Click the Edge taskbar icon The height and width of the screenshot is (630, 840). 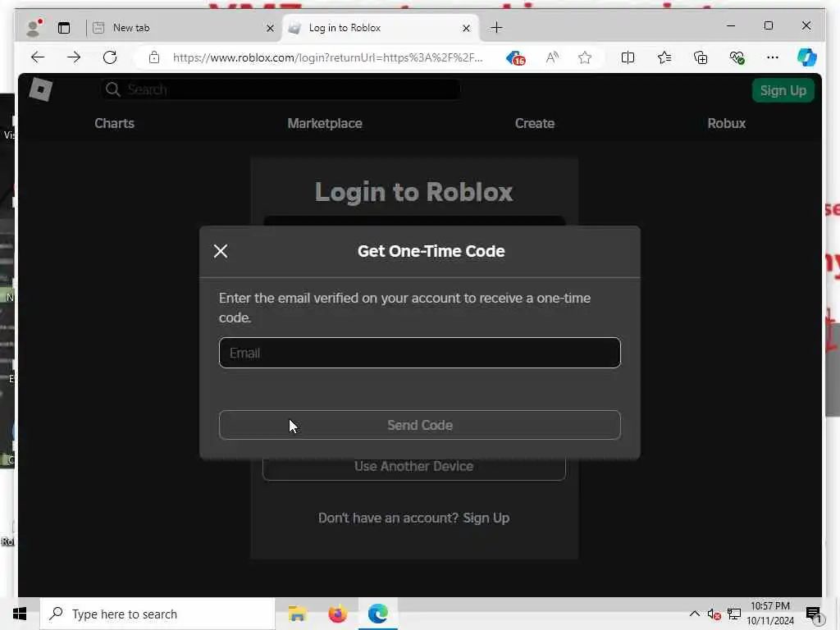click(x=377, y=614)
